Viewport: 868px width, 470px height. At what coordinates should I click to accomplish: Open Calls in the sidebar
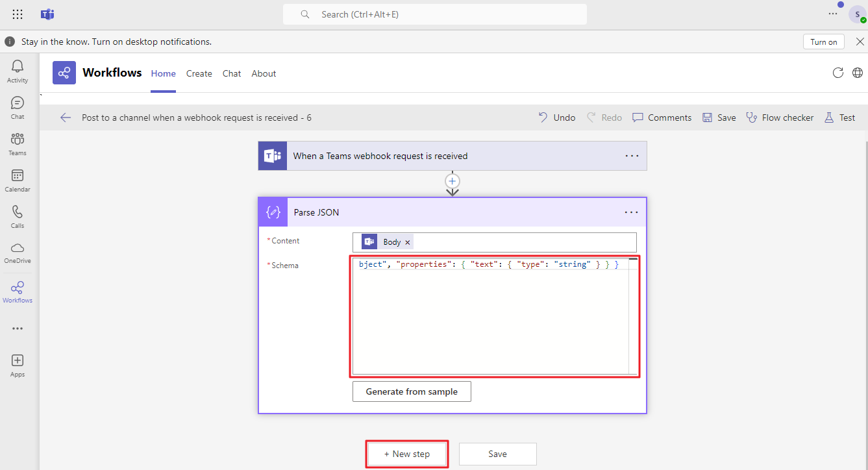pos(18,217)
